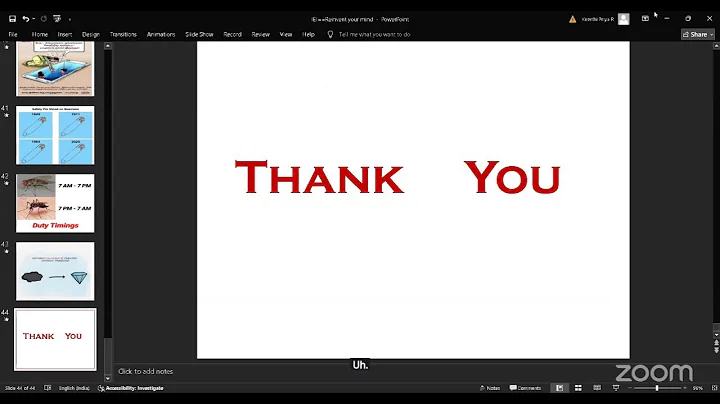
Task: Focus the 'Tell me what you want to do' box
Action: click(x=374, y=34)
